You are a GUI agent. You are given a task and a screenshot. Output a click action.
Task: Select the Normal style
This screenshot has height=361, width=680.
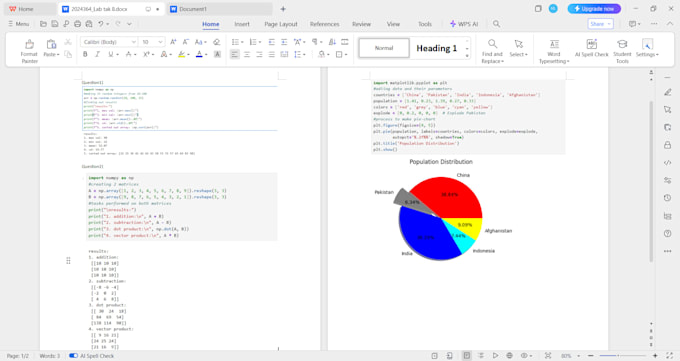click(x=384, y=48)
